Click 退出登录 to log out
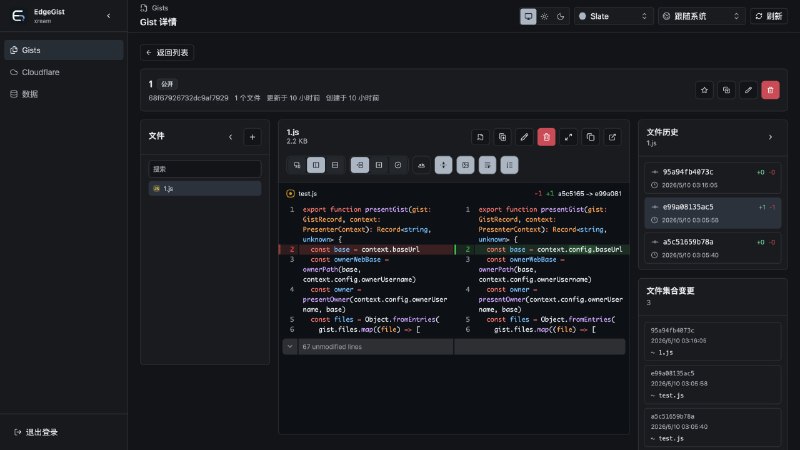Image resolution: width=800 pixels, height=450 pixels. [36, 432]
